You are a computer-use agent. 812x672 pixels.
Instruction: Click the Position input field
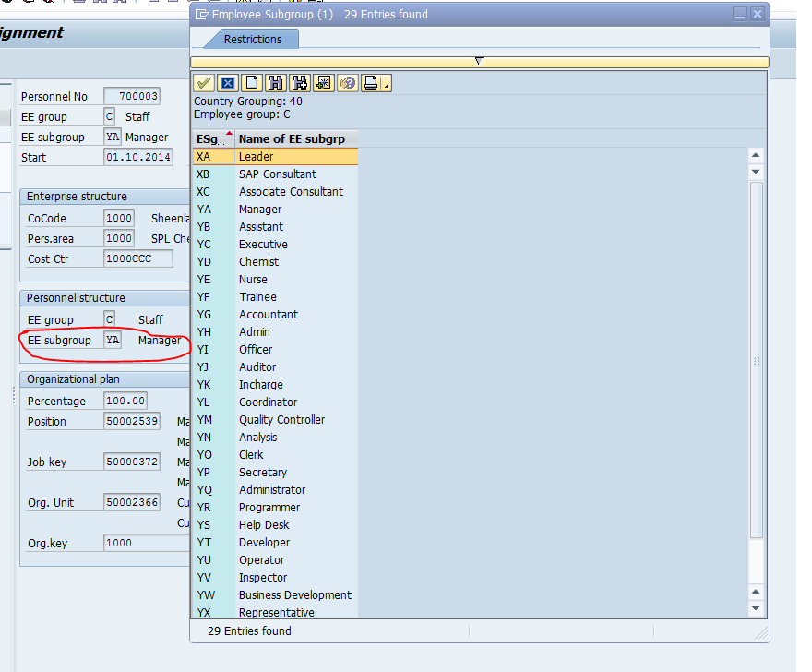point(132,422)
